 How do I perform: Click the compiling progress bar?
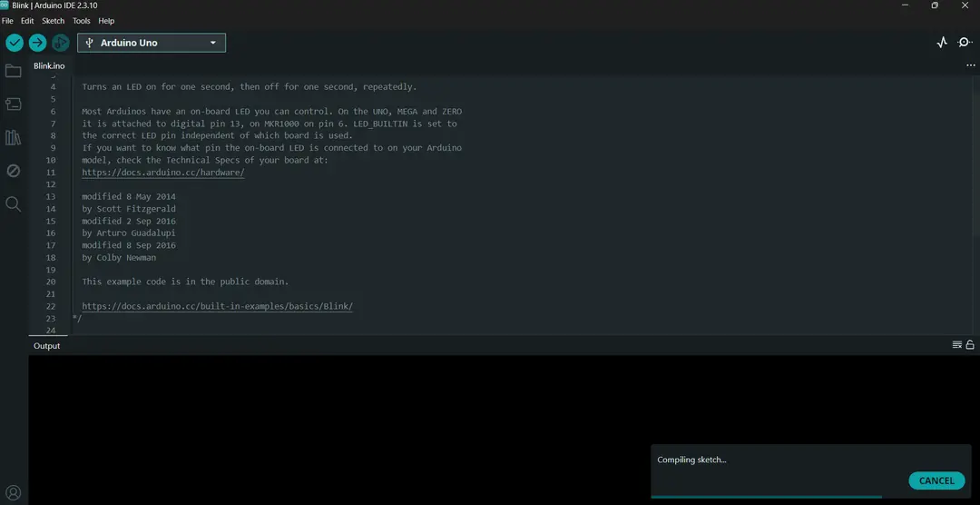[x=811, y=497]
